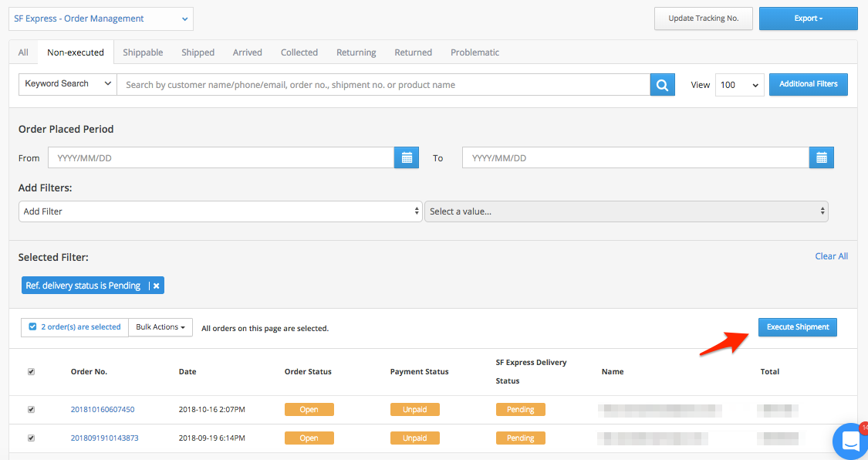Click the Clear All filters link
The image size is (868, 460).
click(832, 256)
